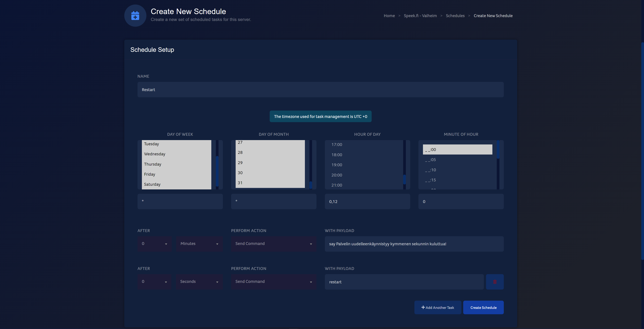The image size is (644, 329).
Task: Open the Perform Action dropdown for Send Command
Action: (273, 244)
